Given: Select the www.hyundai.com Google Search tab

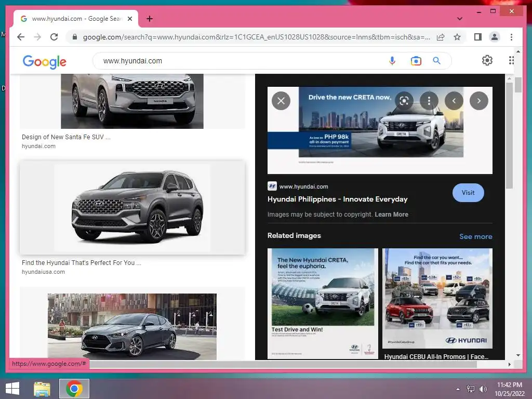Looking at the screenshot, I should coord(76,19).
